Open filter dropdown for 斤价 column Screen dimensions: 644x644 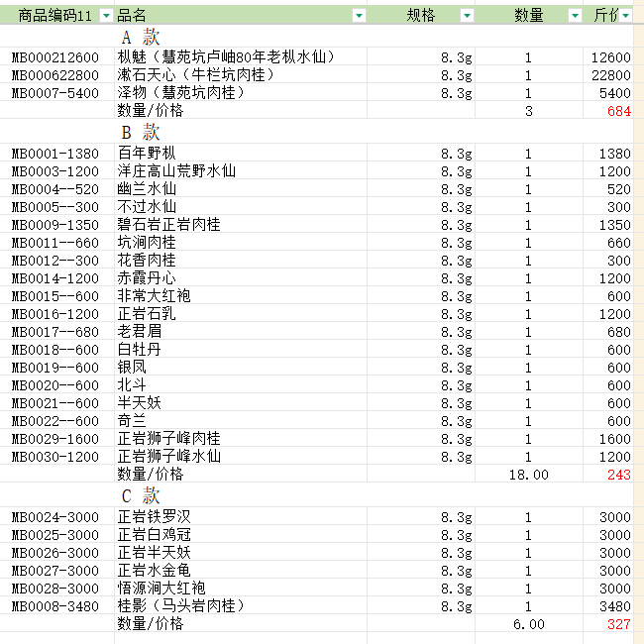(625, 16)
